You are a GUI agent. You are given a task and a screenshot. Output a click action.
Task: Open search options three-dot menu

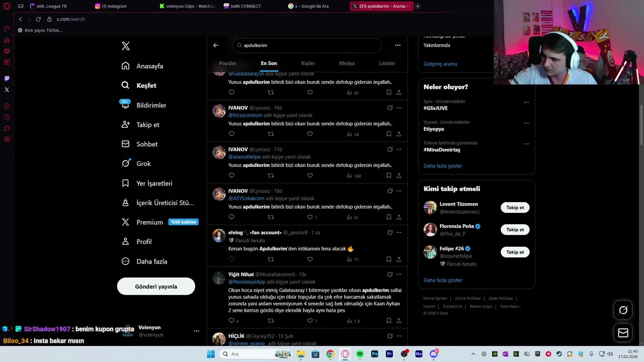[397, 45]
